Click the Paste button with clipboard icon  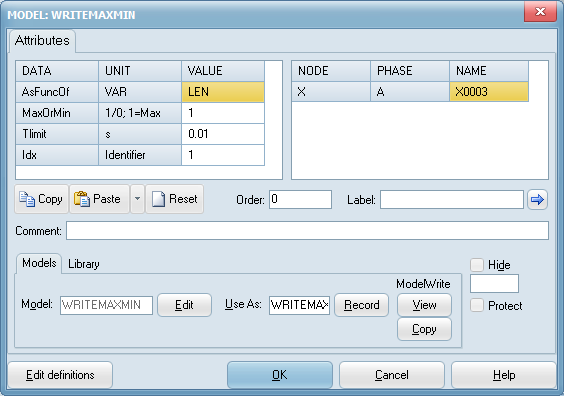pyautogui.click(x=99, y=199)
